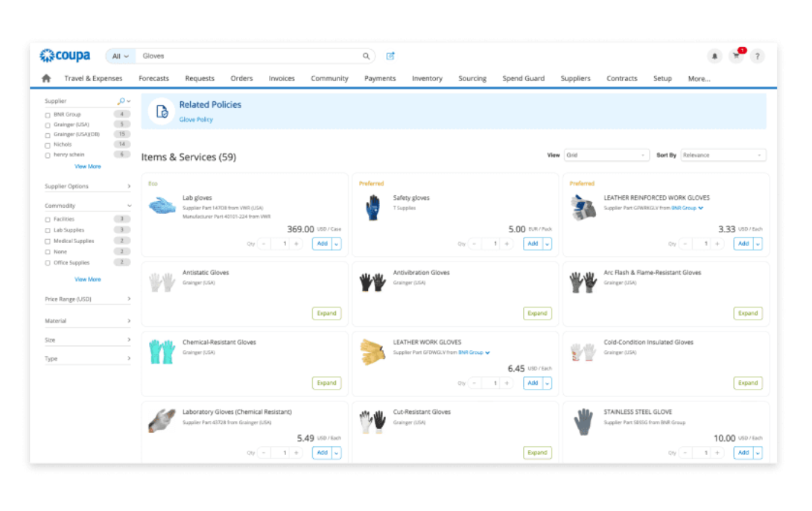The width and height of the screenshot is (812, 511).
Task: Open the Travel & Expenses tab
Action: click(x=93, y=78)
